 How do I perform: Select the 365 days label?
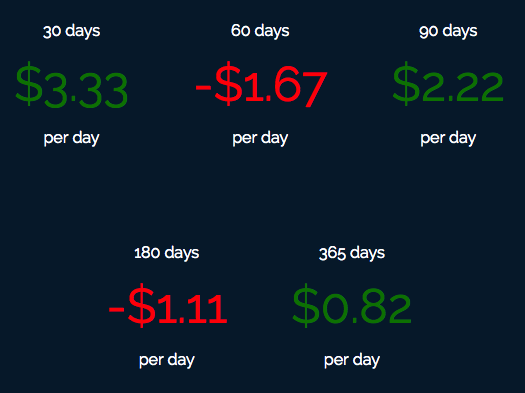[352, 253]
